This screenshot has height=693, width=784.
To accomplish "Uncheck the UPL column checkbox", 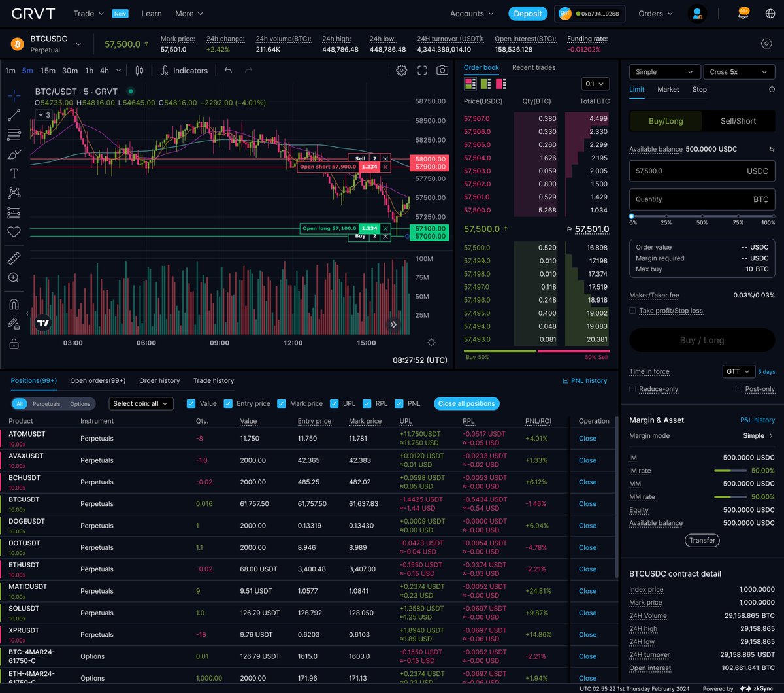I will [x=335, y=404].
